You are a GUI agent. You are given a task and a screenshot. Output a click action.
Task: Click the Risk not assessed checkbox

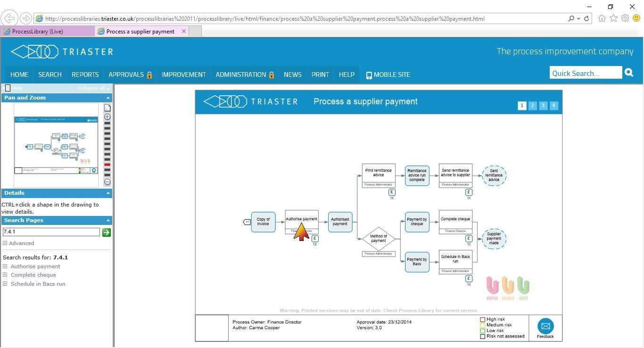click(x=482, y=336)
